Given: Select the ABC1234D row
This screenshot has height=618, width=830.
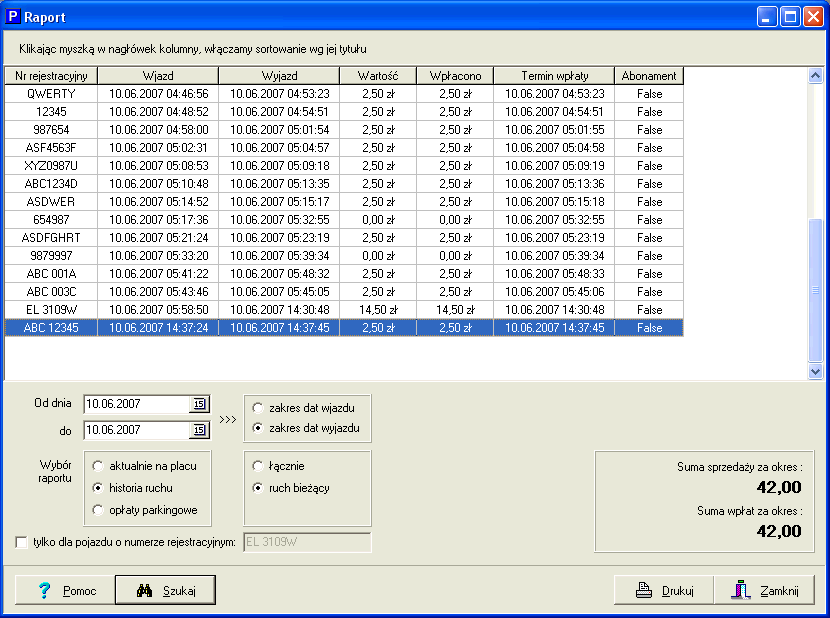Looking at the screenshot, I should pyautogui.click(x=344, y=184).
